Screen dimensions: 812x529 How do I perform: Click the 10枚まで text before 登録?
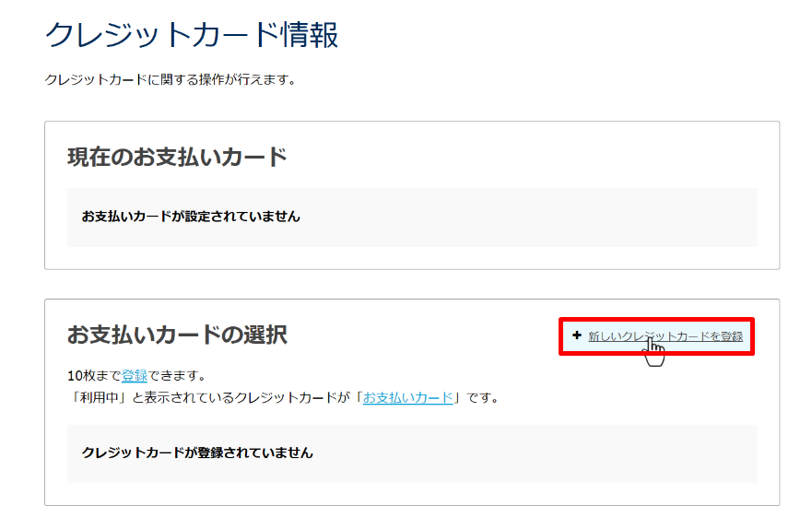click(x=94, y=376)
